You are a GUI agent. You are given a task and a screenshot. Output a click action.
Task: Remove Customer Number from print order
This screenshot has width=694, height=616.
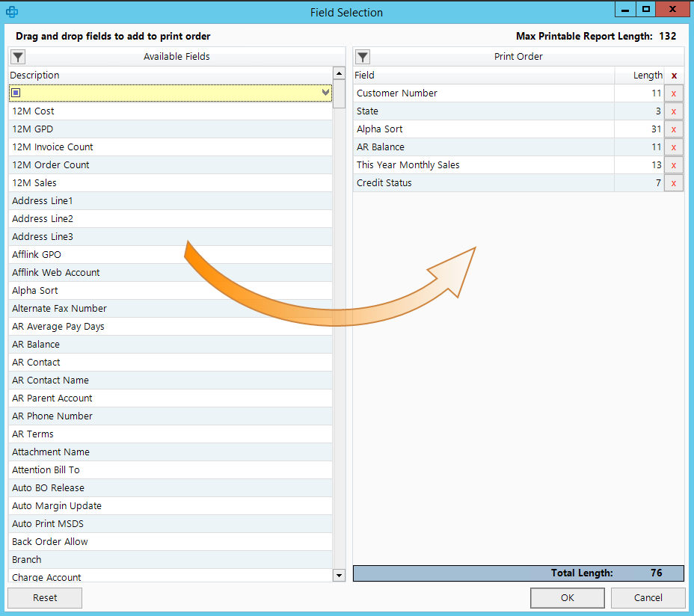tap(673, 93)
